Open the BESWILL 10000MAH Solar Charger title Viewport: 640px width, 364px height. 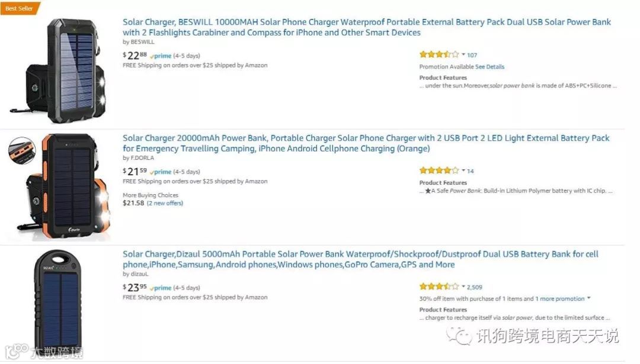point(367,27)
